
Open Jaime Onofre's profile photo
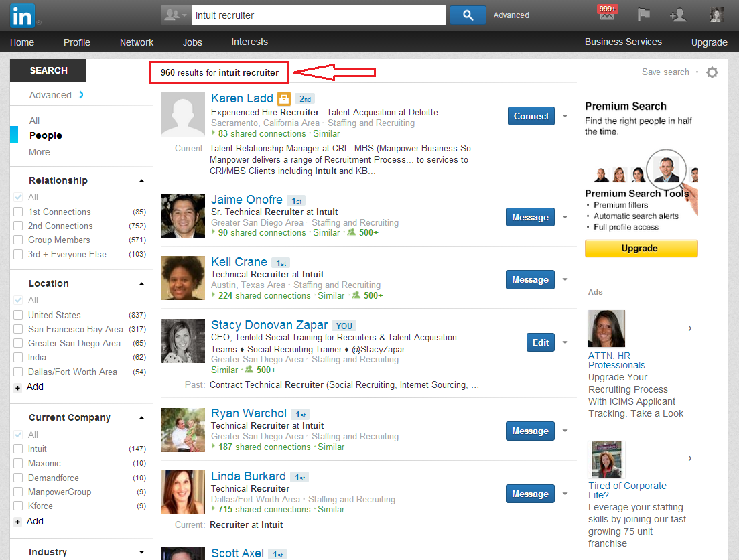183,216
